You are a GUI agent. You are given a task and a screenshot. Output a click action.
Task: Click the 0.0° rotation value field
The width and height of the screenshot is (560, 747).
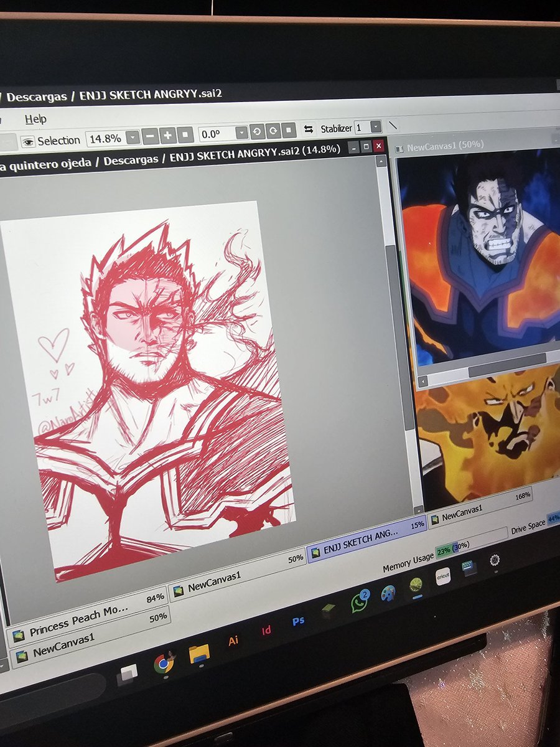click(x=217, y=134)
